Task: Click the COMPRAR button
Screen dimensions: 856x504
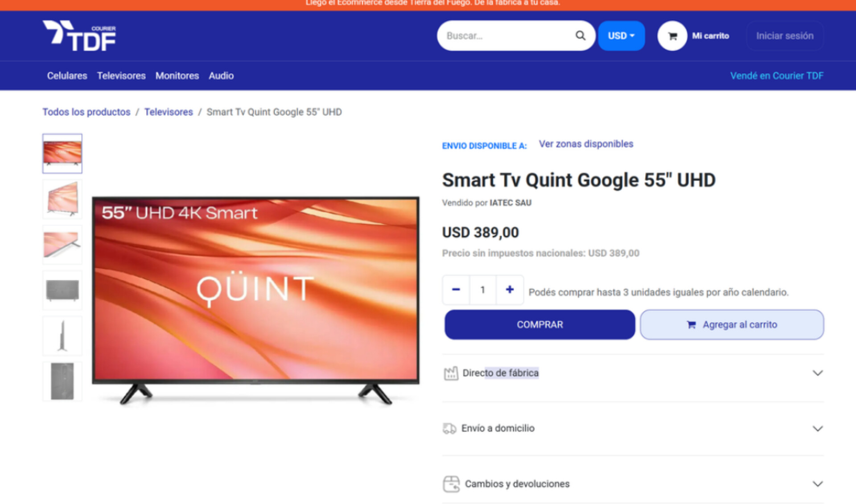Action: (539, 324)
